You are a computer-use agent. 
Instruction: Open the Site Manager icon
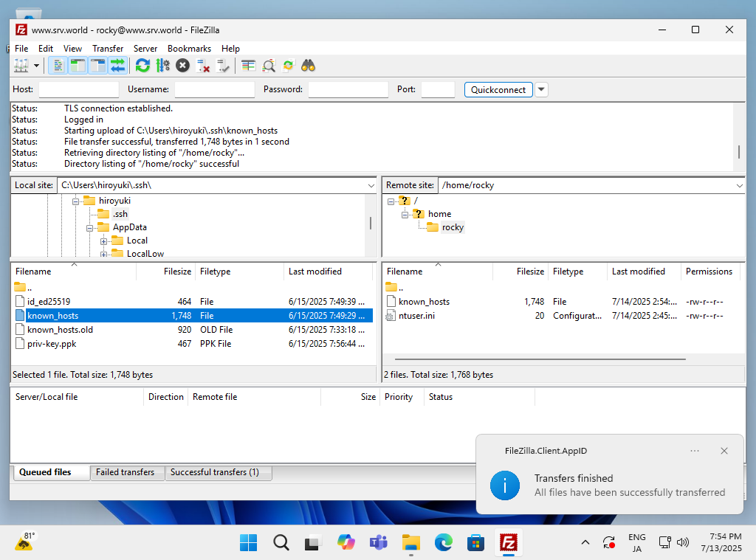(x=21, y=66)
